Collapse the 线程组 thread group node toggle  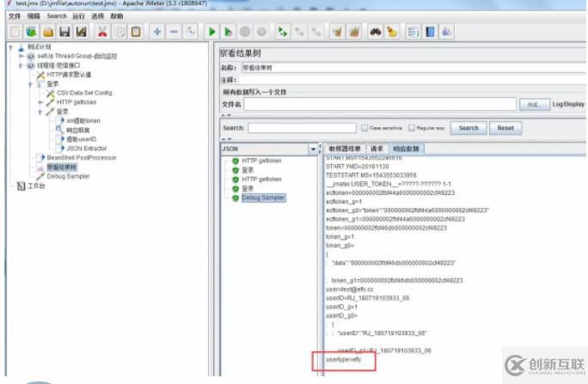(21, 65)
